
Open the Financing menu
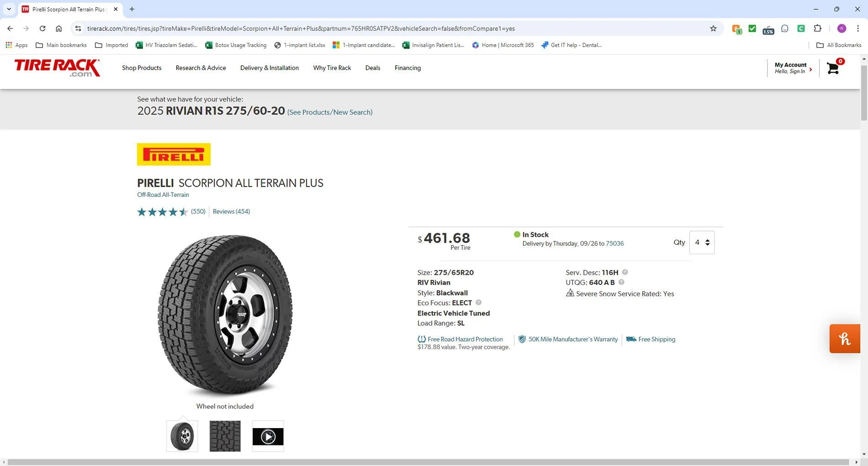pos(408,68)
